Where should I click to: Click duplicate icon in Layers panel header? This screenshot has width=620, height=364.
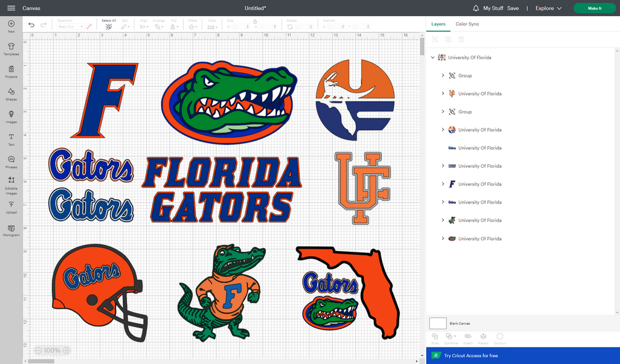[448, 39]
